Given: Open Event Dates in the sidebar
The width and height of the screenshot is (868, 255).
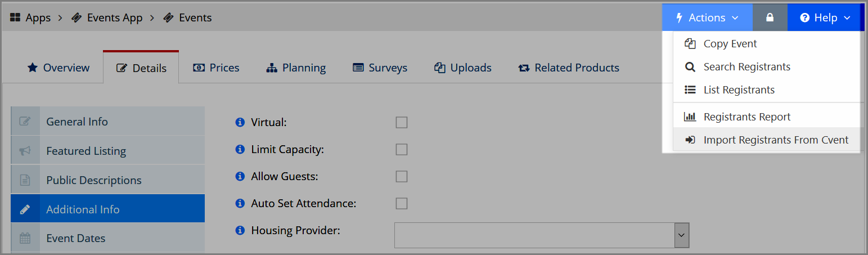Looking at the screenshot, I should coord(107,238).
